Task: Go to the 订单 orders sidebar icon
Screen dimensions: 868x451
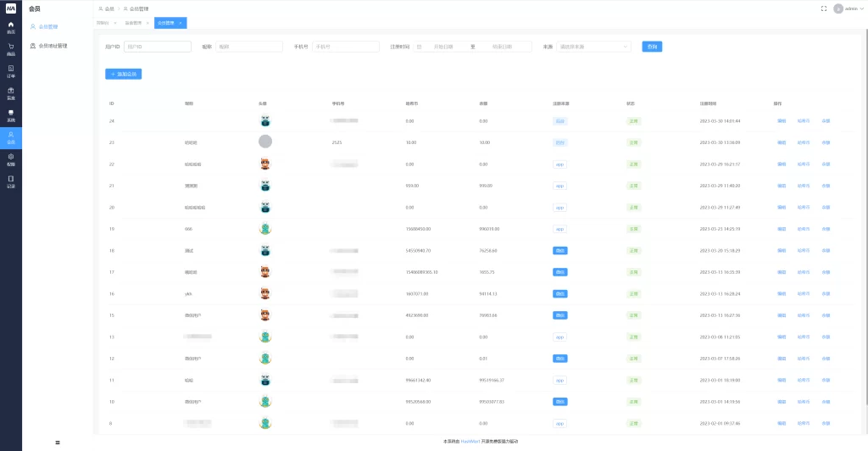Action: (11, 71)
